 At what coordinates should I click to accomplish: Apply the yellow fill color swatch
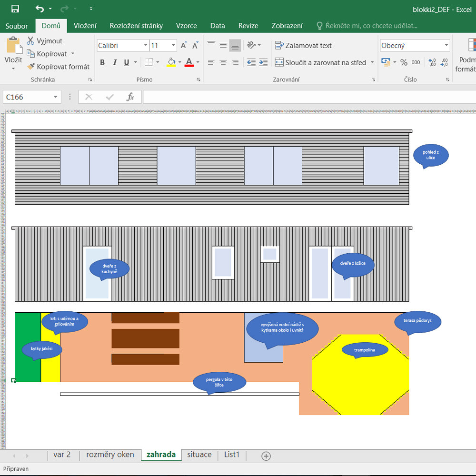pos(171,62)
